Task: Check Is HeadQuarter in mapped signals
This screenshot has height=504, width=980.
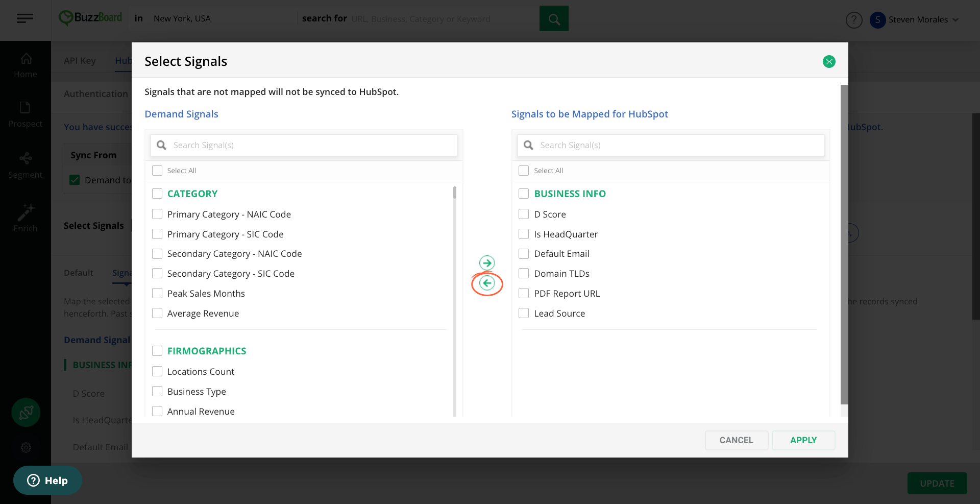Action: [524, 234]
